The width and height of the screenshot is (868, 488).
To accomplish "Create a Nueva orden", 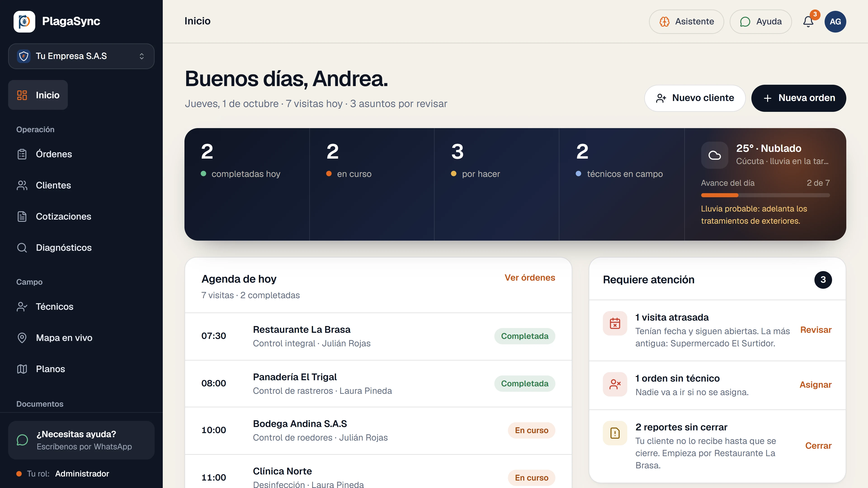I will 799,98.
